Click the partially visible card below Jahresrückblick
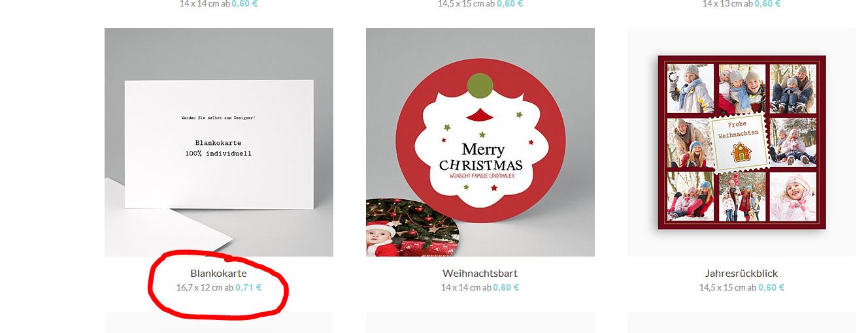Image resolution: width=868 pixels, height=333 pixels. (x=742, y=323)
